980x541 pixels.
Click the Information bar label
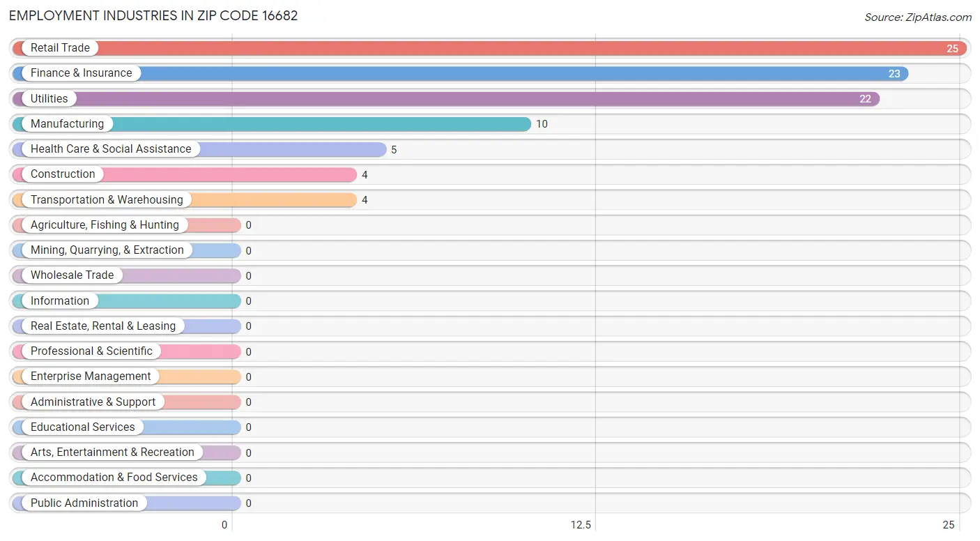[60, 301]
